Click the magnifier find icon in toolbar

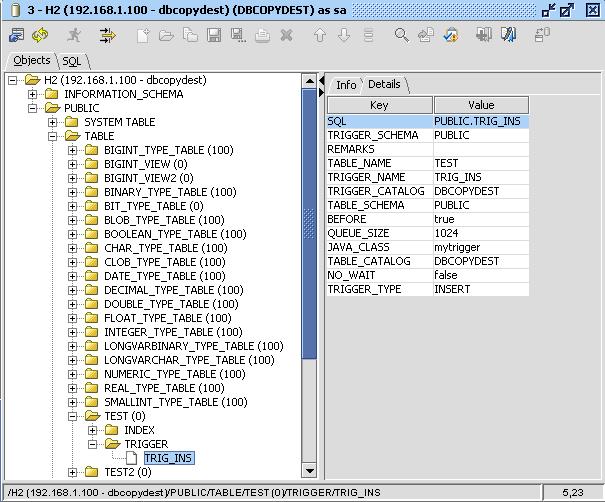pyautogui.click(x=401, y=35)
